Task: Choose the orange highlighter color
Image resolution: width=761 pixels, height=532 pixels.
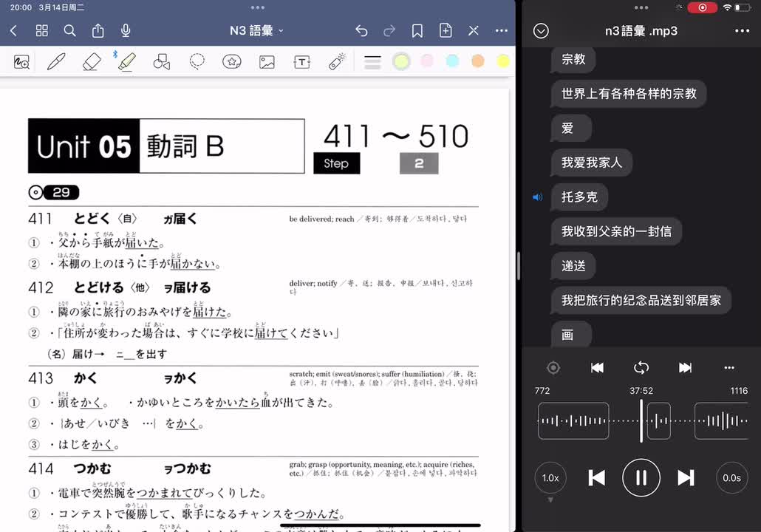Action: pyautogui.click(x=478, y=61)
